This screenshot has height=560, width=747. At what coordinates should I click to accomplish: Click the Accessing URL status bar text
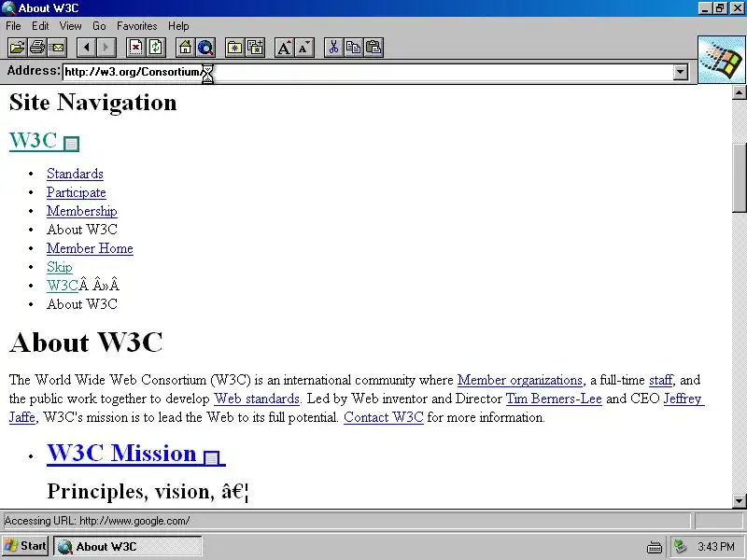(97, 521)
